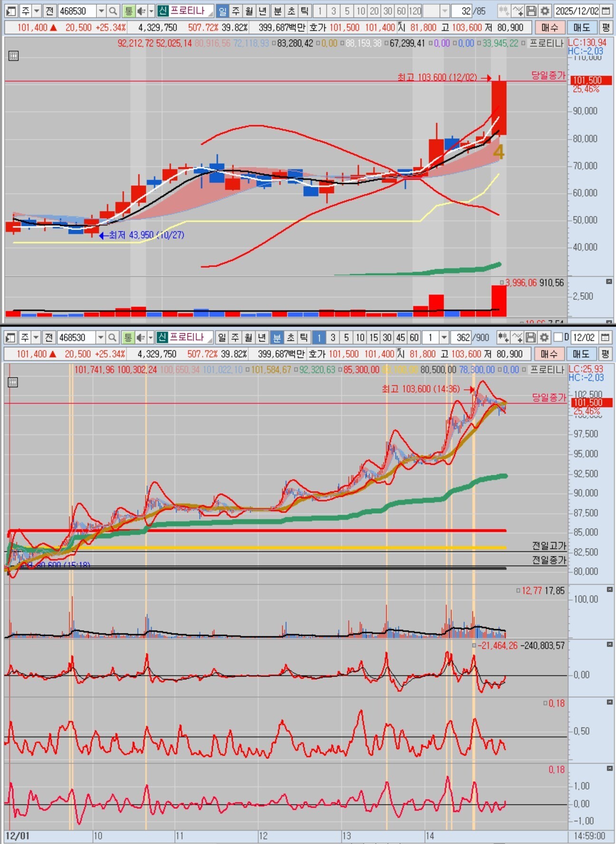Click 매도 sell button in upper chart
Viewport: 616px width, 844px height.
click(x=582, y=28)
